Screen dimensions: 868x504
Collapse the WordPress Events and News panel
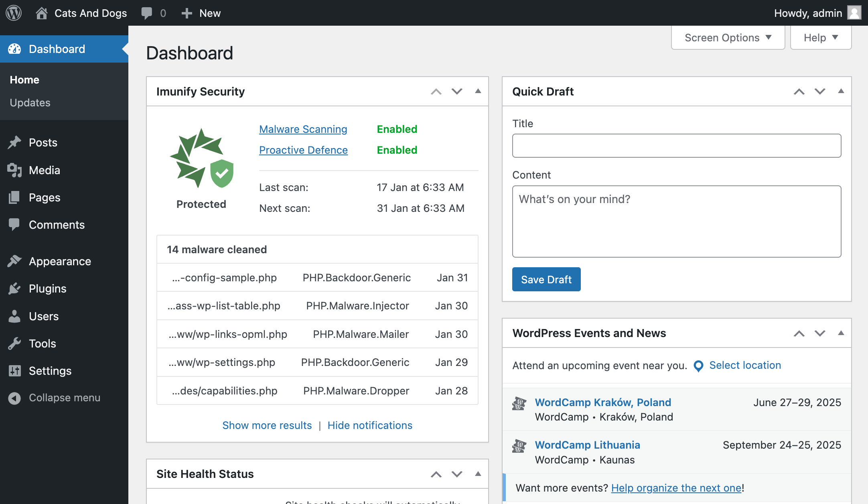840,333
